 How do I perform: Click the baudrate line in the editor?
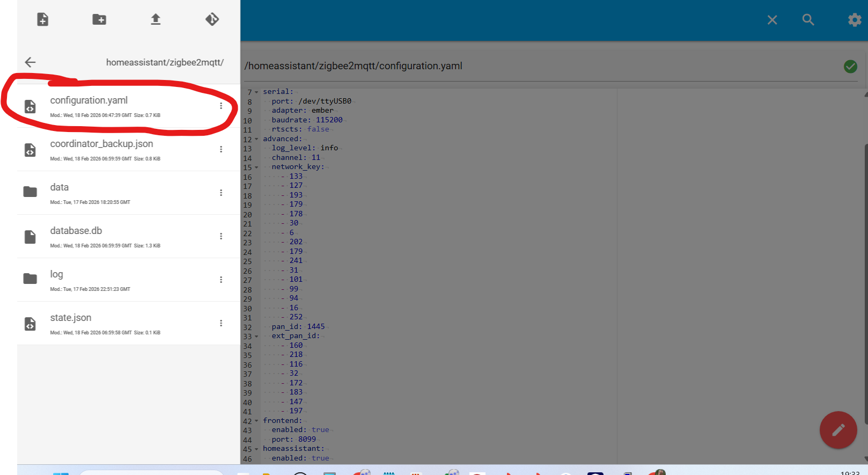307,120
